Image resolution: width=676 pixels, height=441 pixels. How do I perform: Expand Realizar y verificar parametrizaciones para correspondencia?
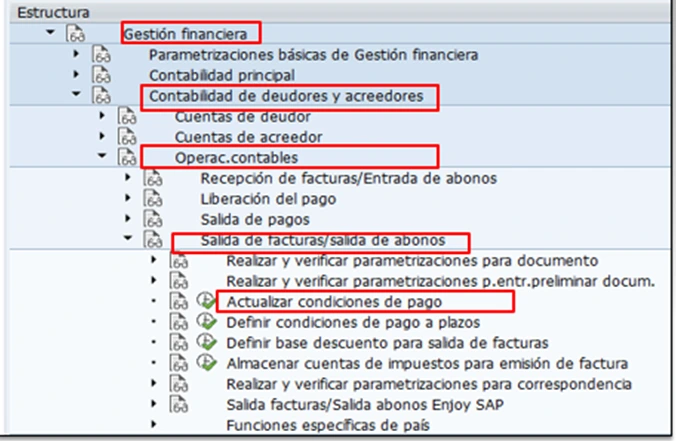[154, 383]
